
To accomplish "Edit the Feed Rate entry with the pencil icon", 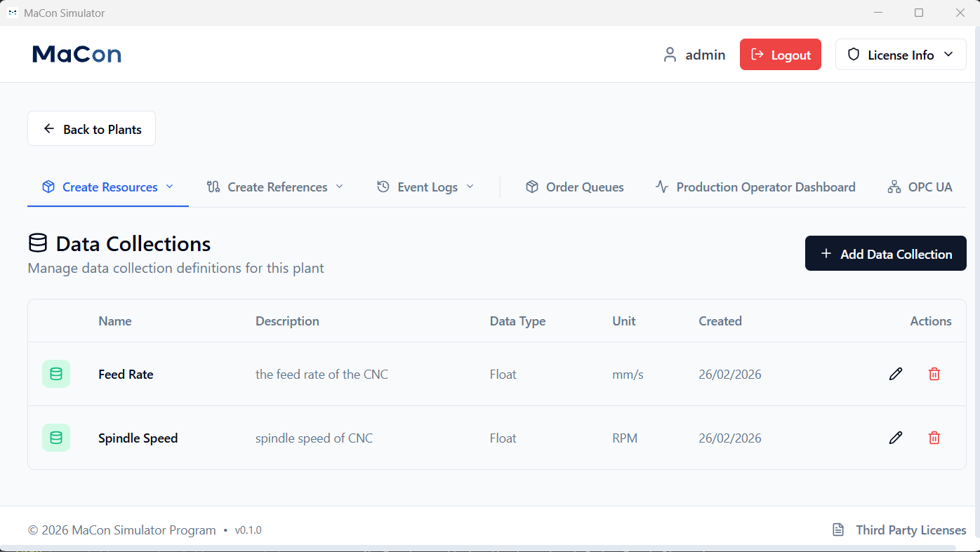I will pos(895,374).
